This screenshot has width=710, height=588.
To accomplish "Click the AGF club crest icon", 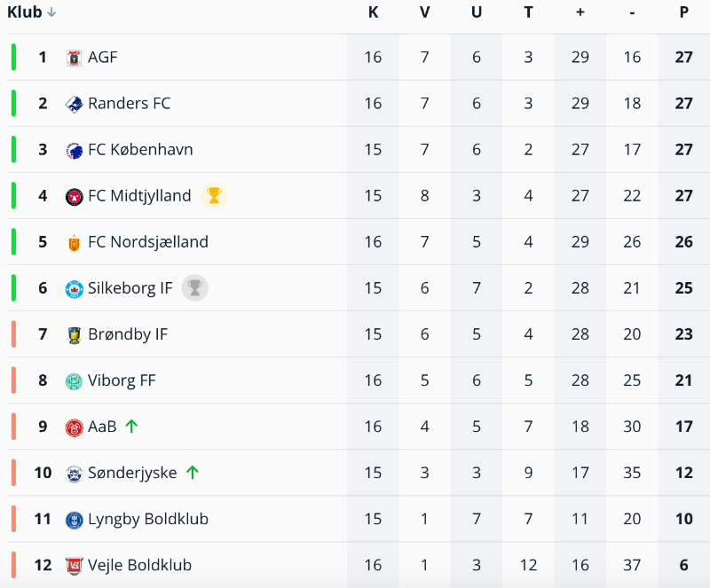I will 75,59.
